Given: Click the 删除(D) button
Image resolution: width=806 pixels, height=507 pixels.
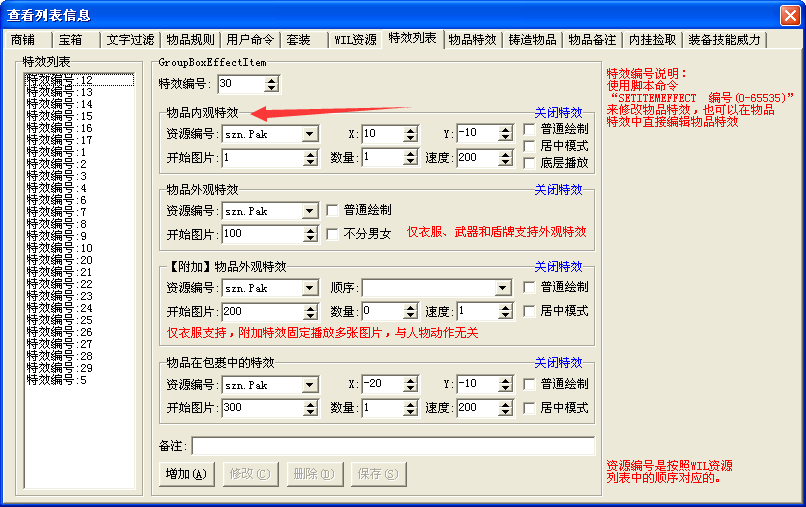Looking at the screenshot, I should (x=314, y=474).
